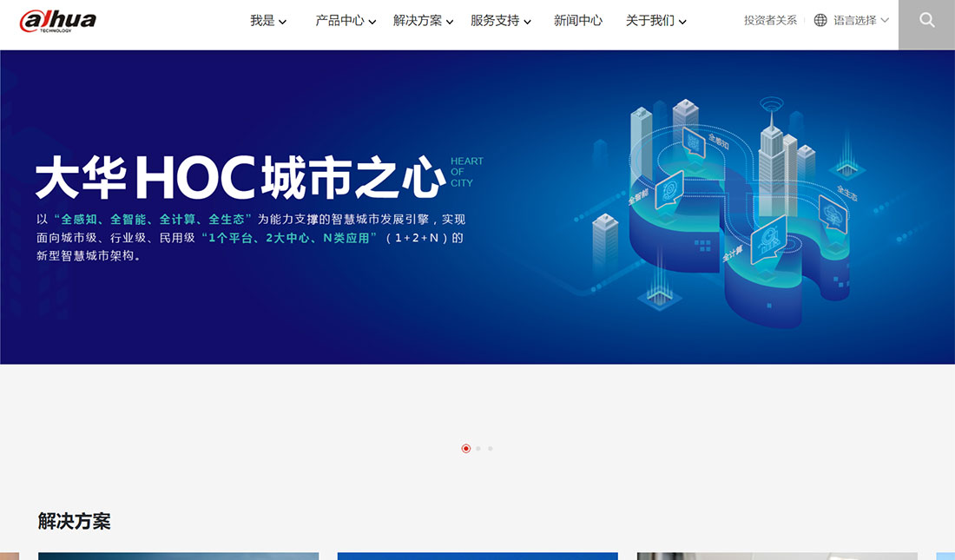Click the HEART OF CITY caption

click(x=466, y=172)
